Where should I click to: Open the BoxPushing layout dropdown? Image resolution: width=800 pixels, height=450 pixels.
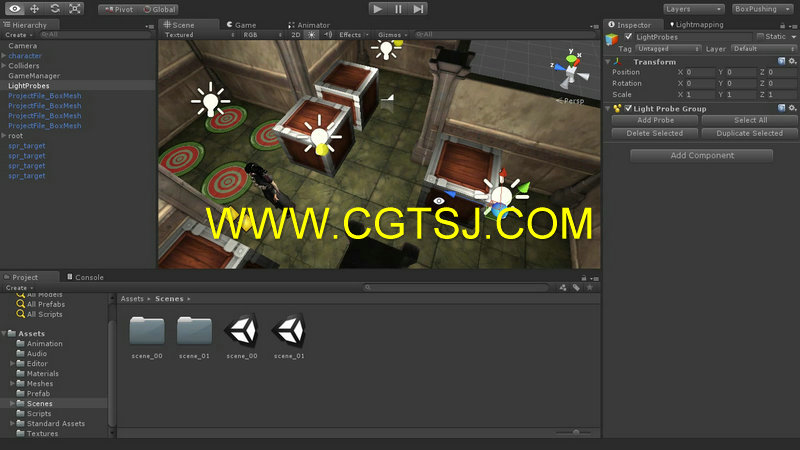coord(763,9)
